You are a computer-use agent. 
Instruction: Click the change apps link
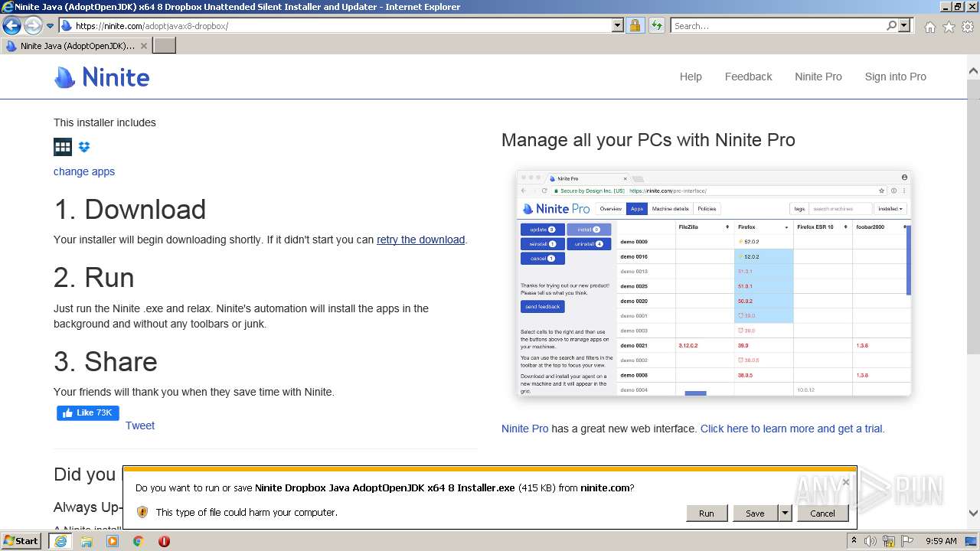84,171
